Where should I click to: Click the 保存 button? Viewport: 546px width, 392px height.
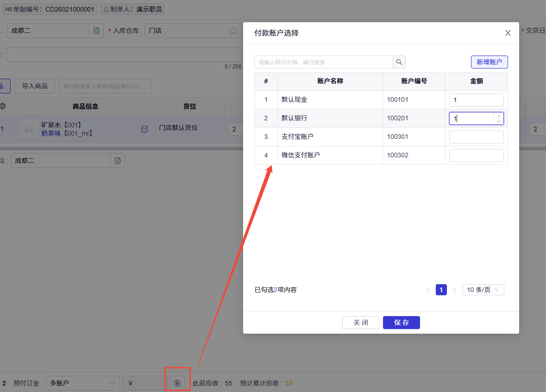[x=401, y=323]
